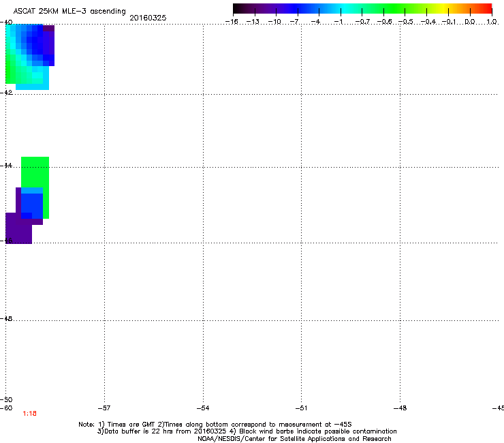Viewport: 504px width, 443px height.
Task: Click colorbar label -0.1
Action: [x=449, y=22]
